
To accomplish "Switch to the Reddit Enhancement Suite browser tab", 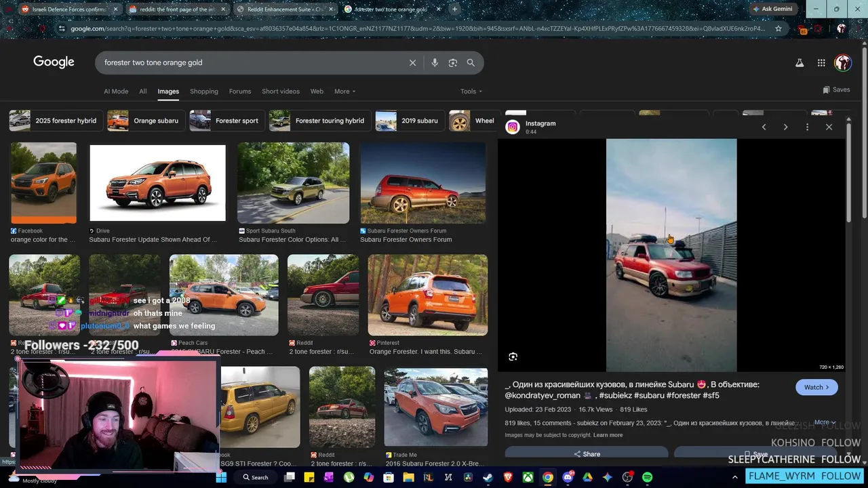I will click(x=285, y=9).
